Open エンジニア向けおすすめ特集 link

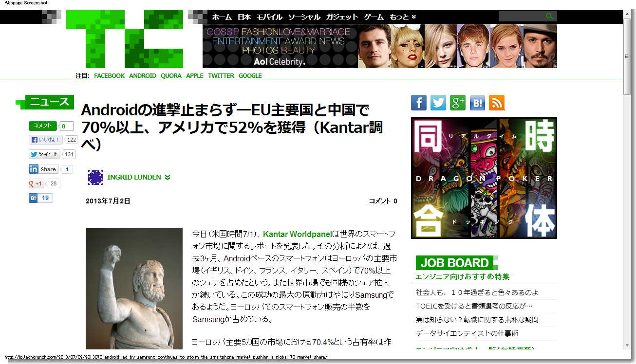pyautogui.click(x=463, y=277)
